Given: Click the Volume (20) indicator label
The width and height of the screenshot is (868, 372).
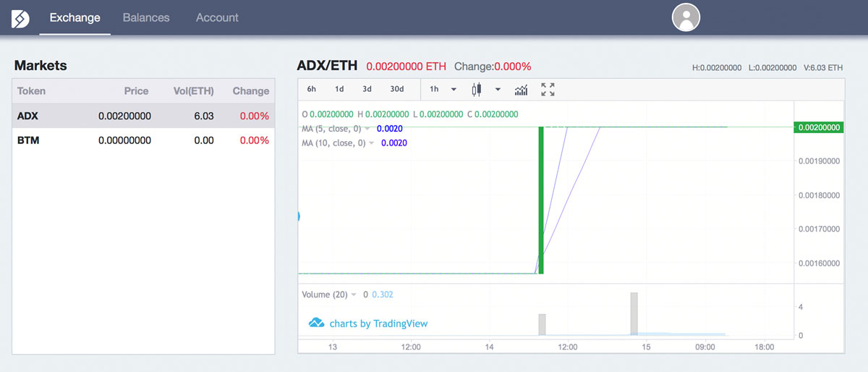Looking at the screenshot, I should (324, 295).
